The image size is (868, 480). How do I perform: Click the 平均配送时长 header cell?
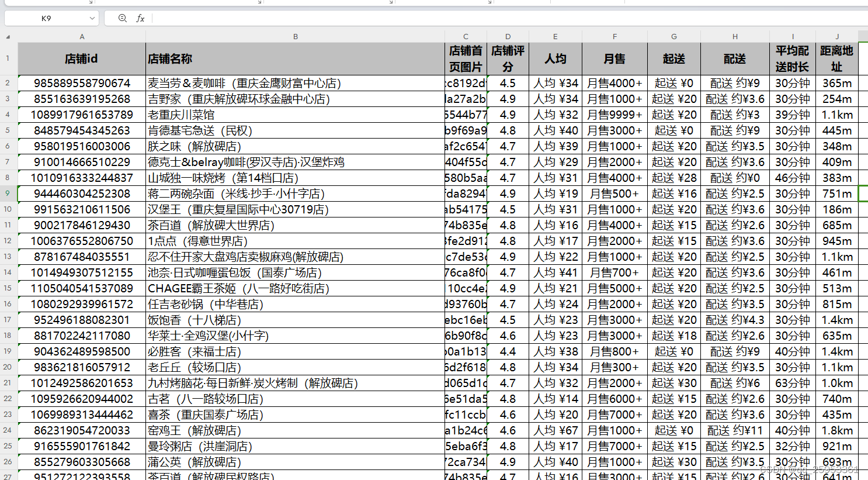[x=793, y=58]
